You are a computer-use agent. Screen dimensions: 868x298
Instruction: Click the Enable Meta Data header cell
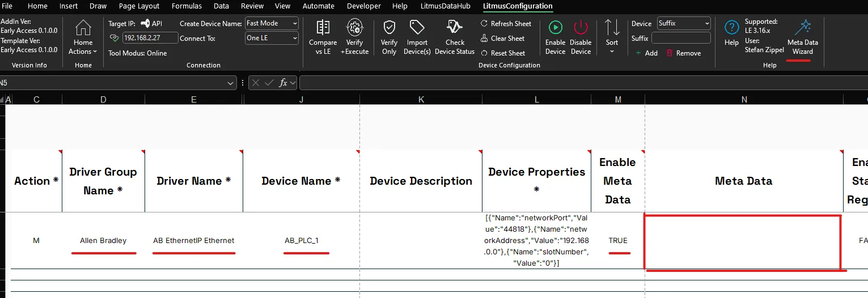coord(618,181)
